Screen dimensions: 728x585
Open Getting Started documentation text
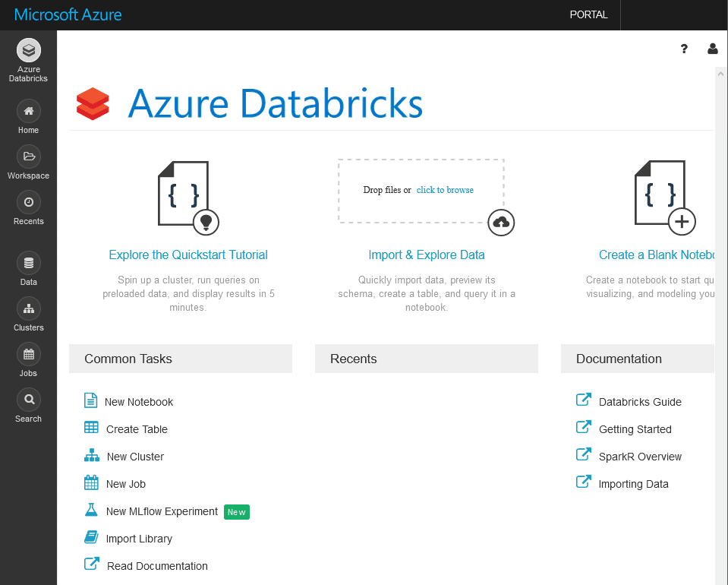(635, 429)
